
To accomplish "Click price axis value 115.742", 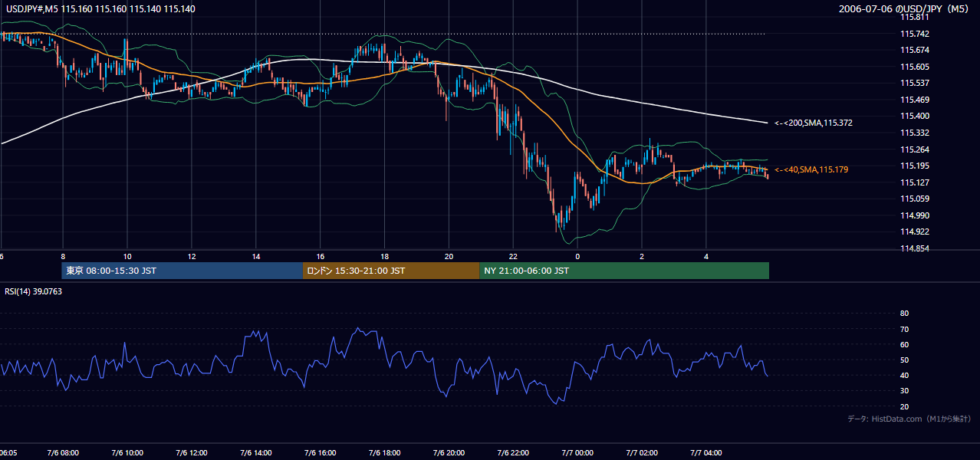I will [x=916, y=34].
